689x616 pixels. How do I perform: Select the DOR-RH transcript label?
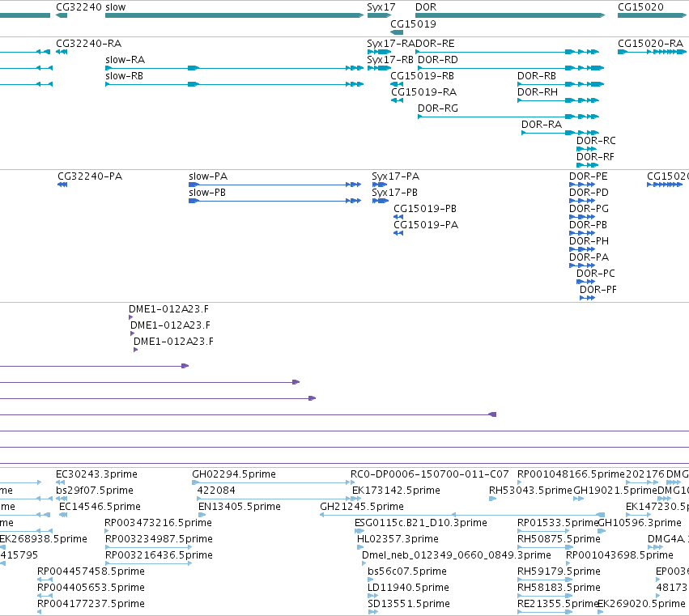(x=538, y=92)
